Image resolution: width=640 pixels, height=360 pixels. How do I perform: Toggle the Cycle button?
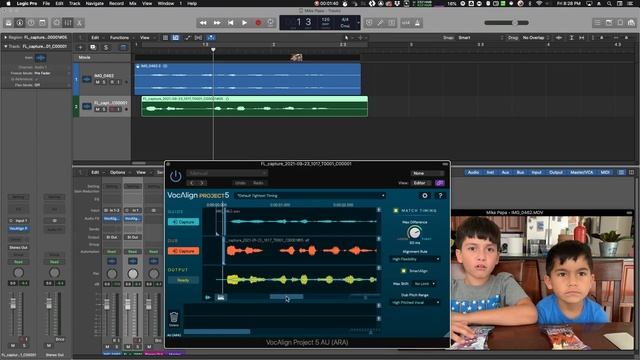click(270, 23)
